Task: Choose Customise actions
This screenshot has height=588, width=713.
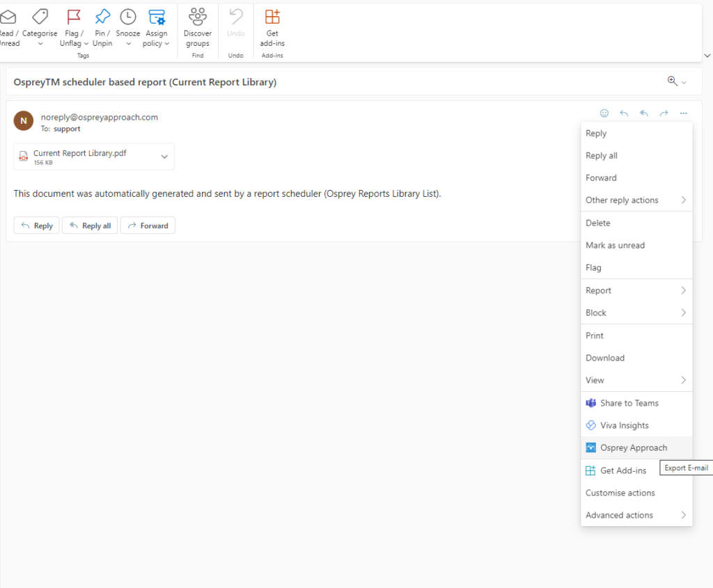Action: [x=636, y=493]
